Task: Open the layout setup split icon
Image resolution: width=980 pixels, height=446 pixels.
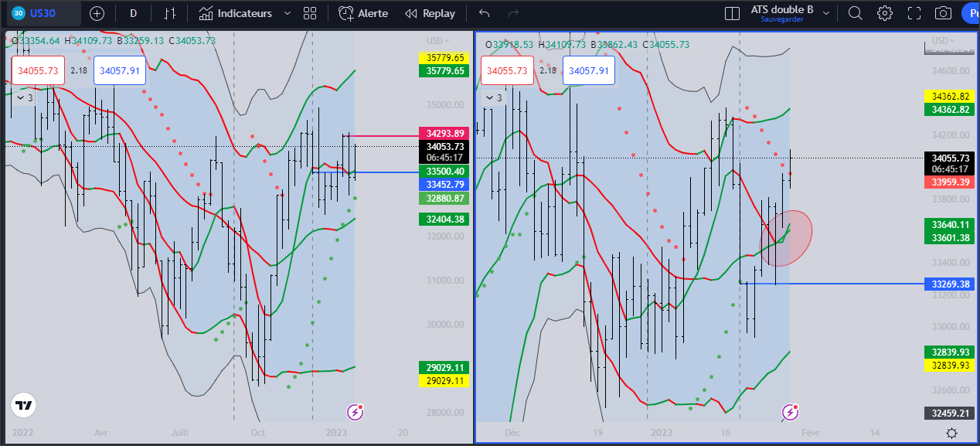Action: coord(732,13)
